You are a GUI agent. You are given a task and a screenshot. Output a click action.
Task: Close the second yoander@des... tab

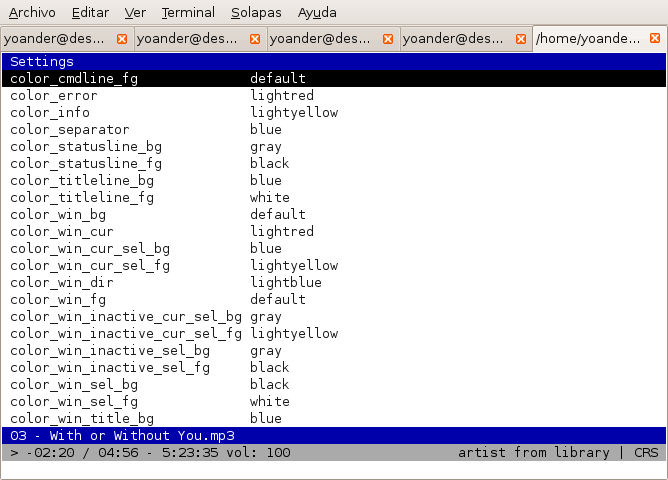pyautogui.click(x=255, y=39)
